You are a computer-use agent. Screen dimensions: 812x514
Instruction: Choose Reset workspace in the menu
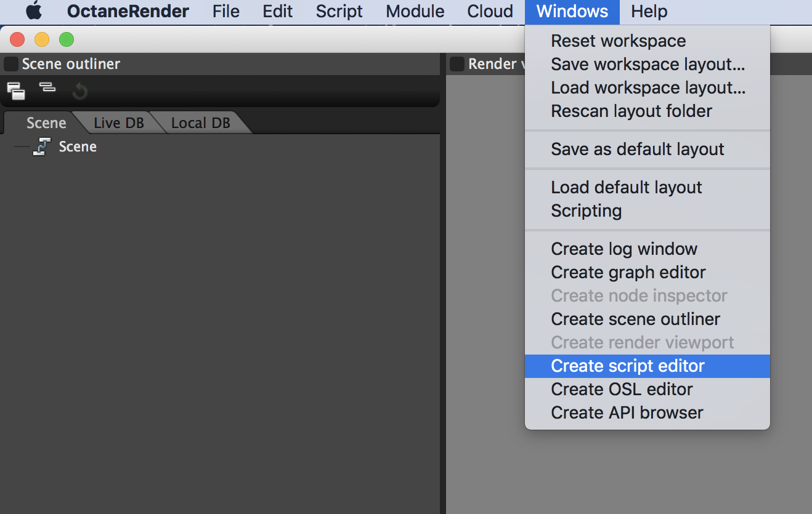pos(618,41)
